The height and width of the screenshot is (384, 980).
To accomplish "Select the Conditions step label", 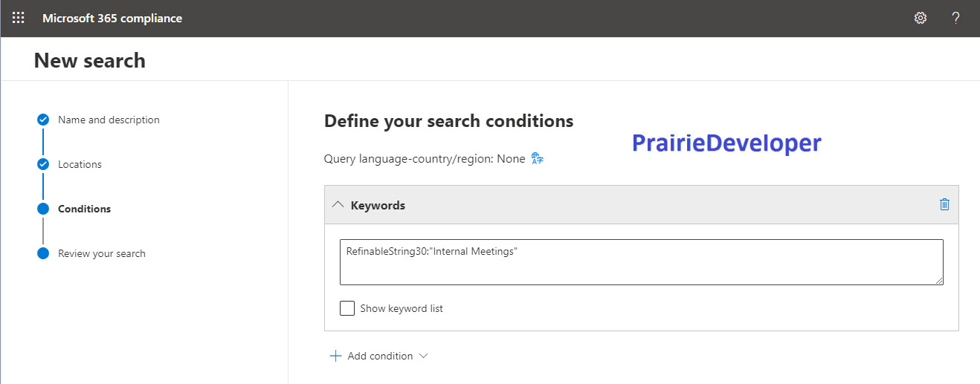I will point(84,209).
